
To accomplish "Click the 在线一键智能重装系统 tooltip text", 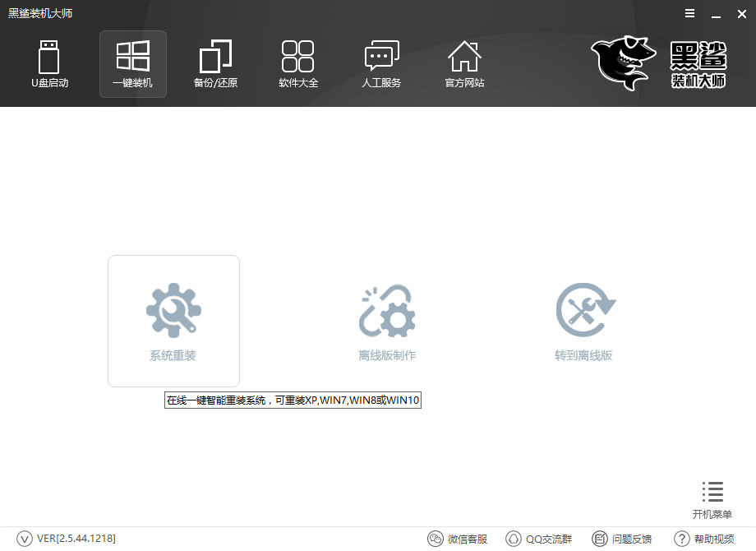I will (x=293, y=400).
